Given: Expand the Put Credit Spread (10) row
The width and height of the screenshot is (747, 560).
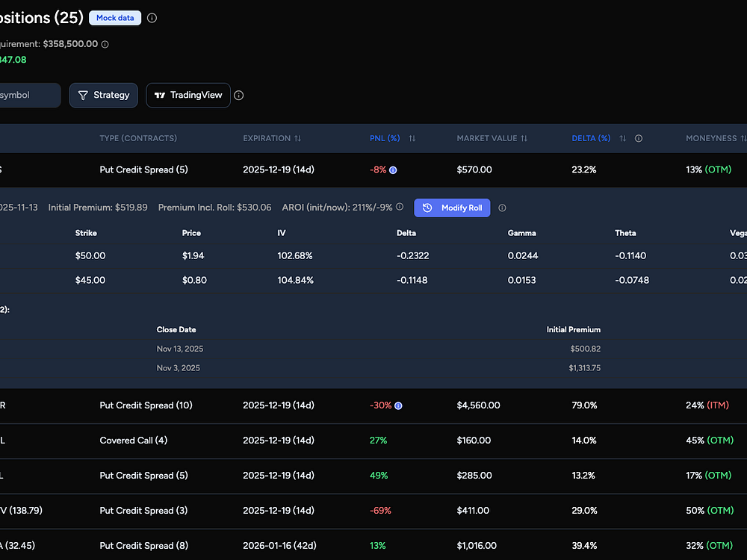Looking at the screenshot, I should 373,405.
